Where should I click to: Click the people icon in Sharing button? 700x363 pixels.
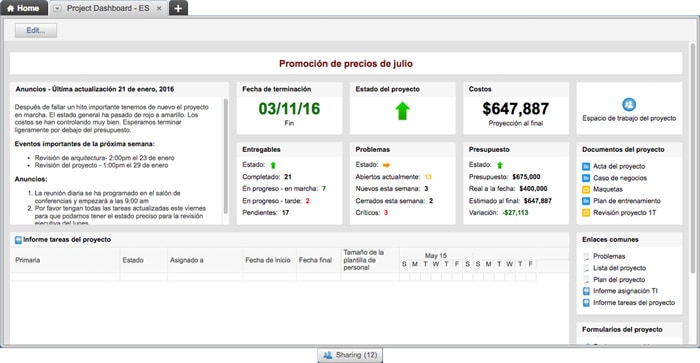click(328, 355)
